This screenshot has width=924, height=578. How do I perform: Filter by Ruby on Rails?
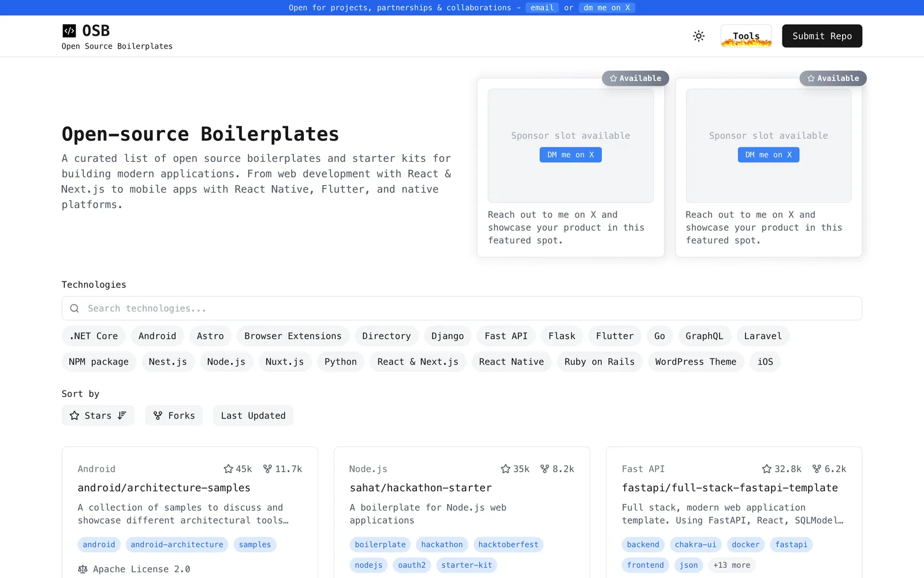click(599, 362)
